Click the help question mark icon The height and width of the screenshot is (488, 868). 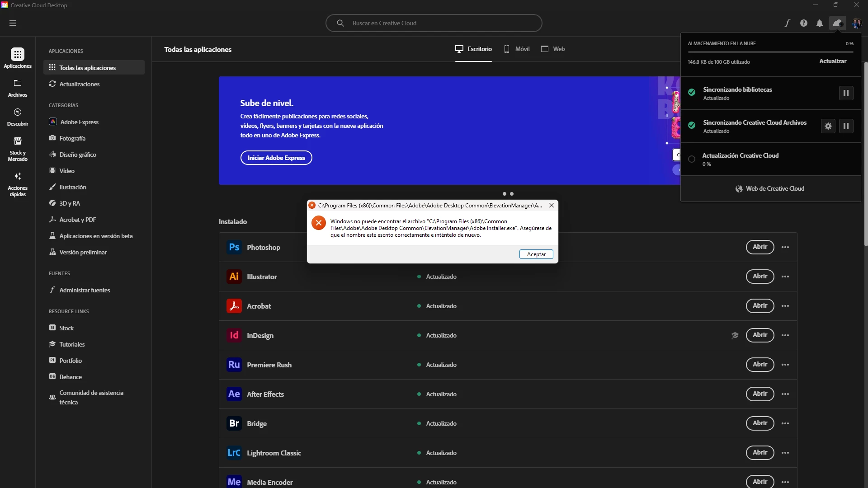click(803, 23)
